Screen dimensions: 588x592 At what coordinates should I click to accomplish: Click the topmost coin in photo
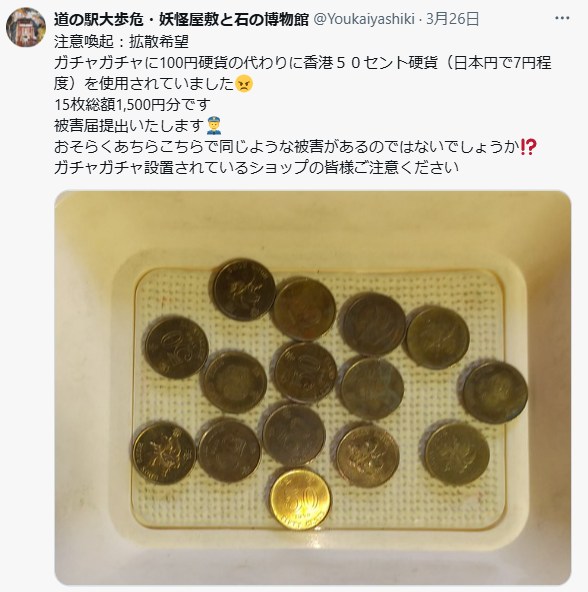click(244, 290)
